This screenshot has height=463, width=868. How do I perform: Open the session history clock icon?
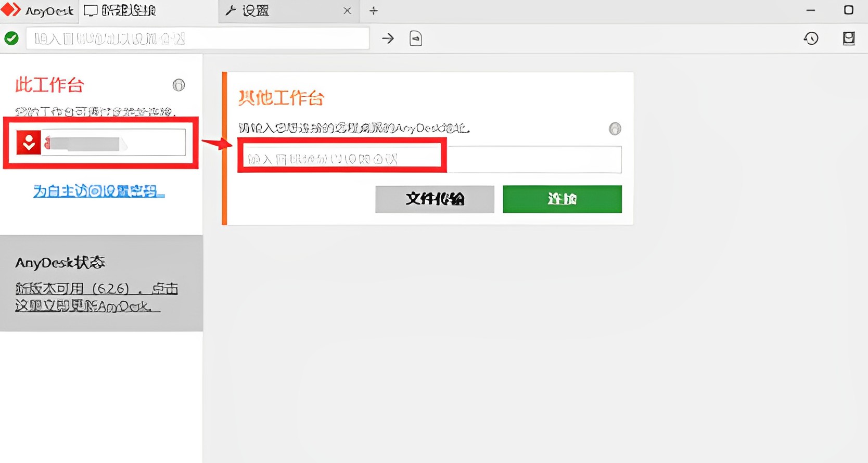pyautogui.click(x=811, y=38)
